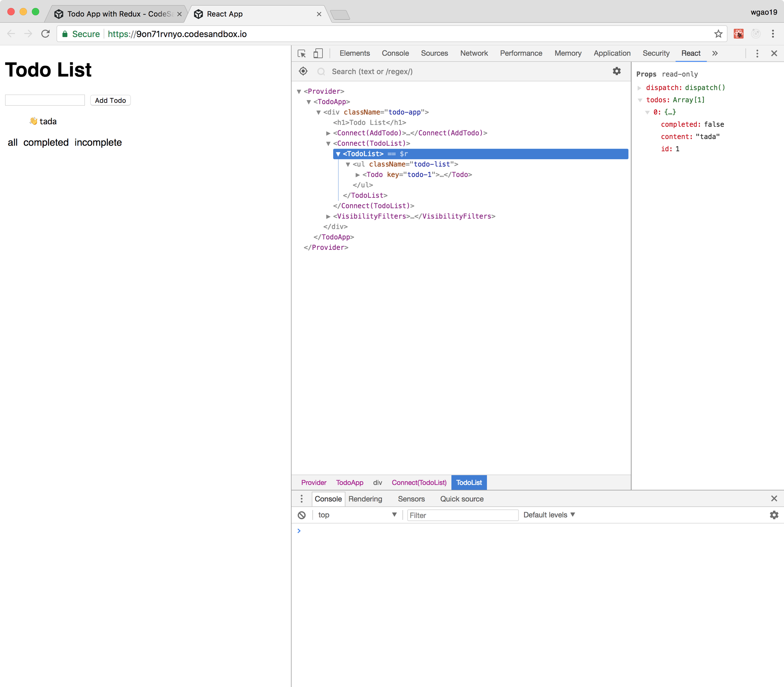Viewport: 784px width, 687px height.
Task: Switch to the Elements tab
Action: point(354,53)
